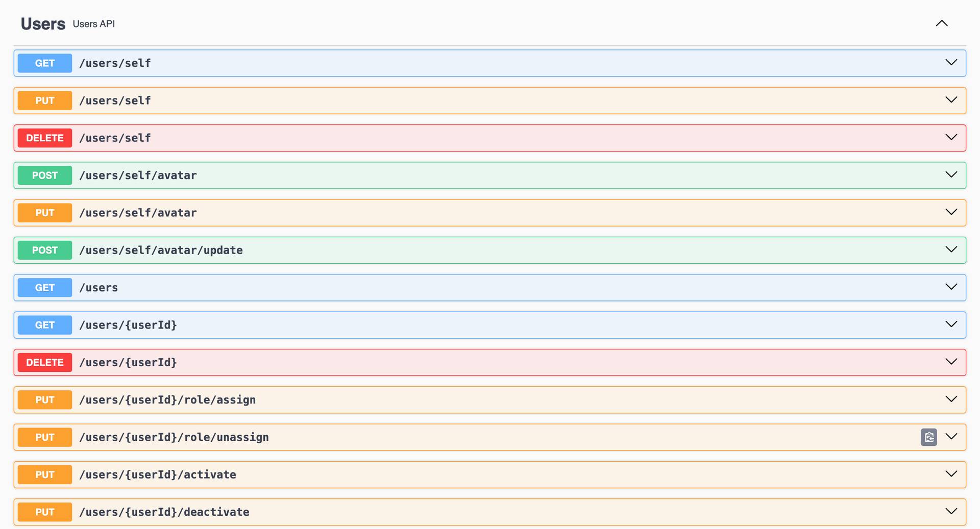Expand POST /users/self/avatar chevron
Viewport: 980px width, 529px height.
951,174
